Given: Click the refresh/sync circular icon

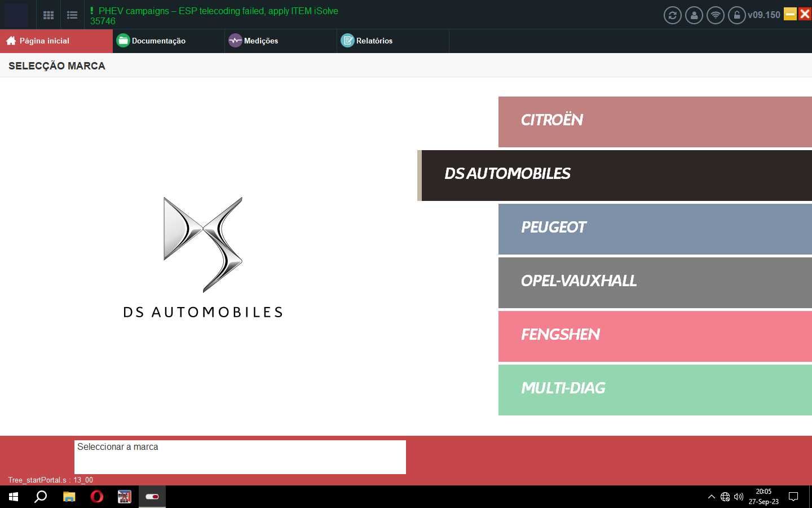Looking at the screenshot, I should 672,15.
